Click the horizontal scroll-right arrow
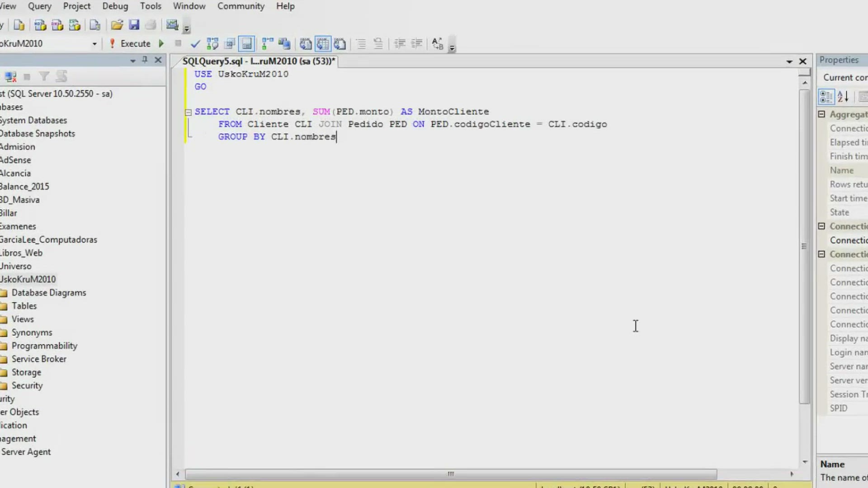This screenshot has height=488, width=868. (792, 474)
